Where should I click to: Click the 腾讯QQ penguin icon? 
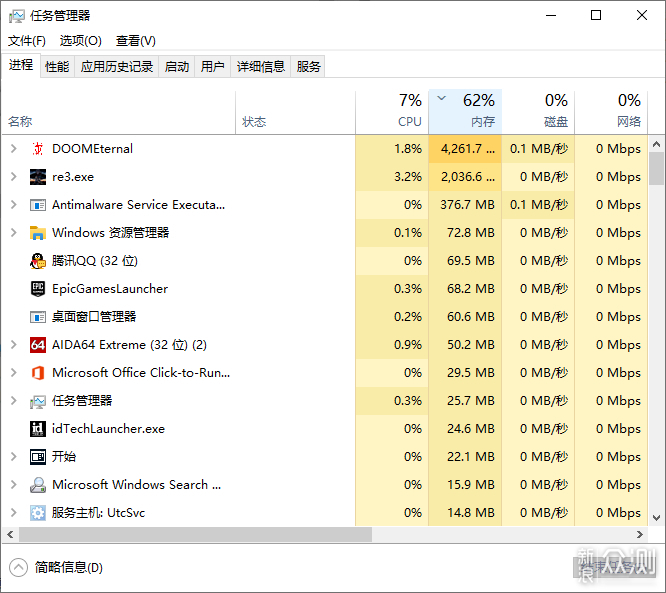38,261
